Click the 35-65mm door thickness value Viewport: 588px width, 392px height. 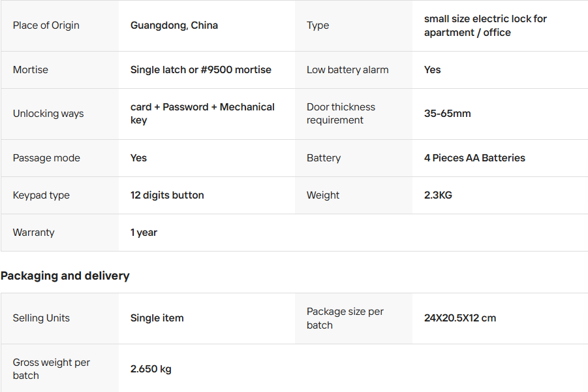tap(447, 114)
